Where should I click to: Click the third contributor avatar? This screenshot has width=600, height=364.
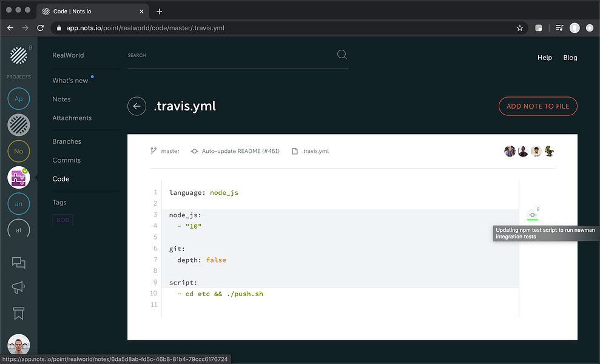click(x=536, y=151)
